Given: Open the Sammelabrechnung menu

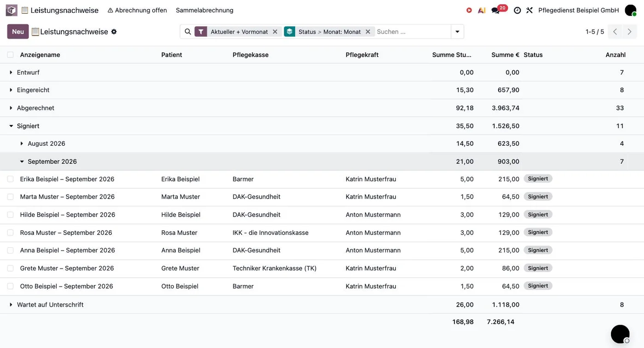Looking at the screenshot, I should tap(205, 10).
